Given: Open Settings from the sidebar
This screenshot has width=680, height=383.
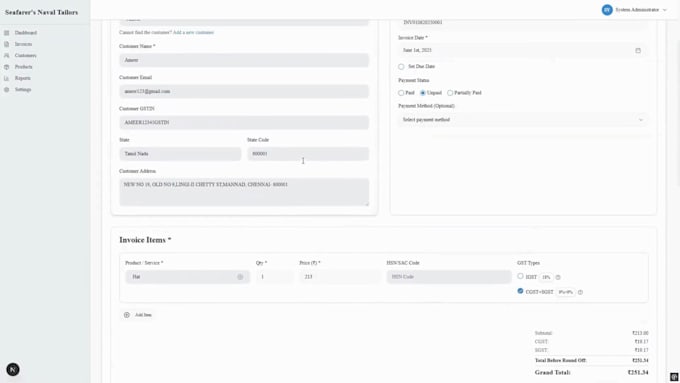Looking at the screenshot, I should point(23,89).
